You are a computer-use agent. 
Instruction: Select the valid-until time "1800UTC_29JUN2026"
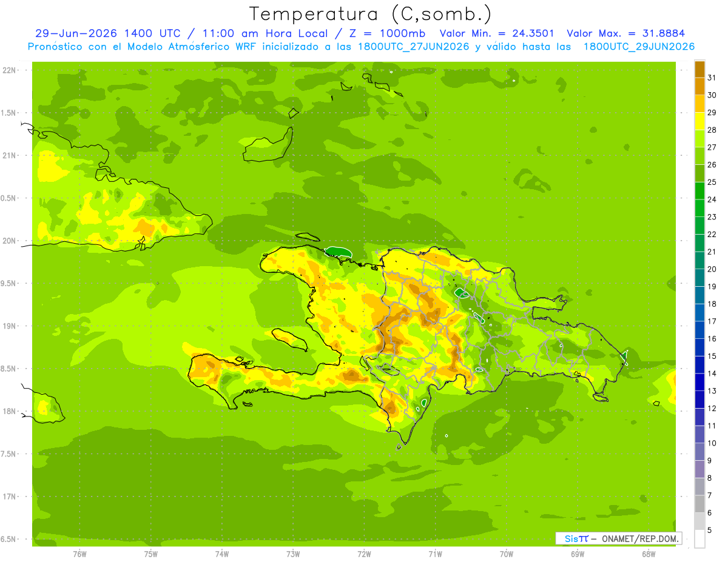639,47
